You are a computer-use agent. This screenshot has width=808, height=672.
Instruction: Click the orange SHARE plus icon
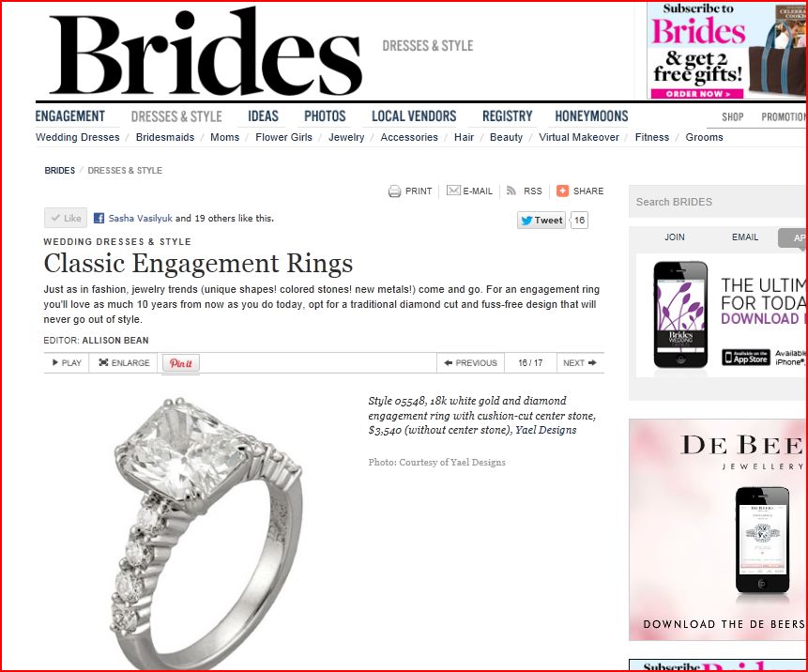click(562, 191)
